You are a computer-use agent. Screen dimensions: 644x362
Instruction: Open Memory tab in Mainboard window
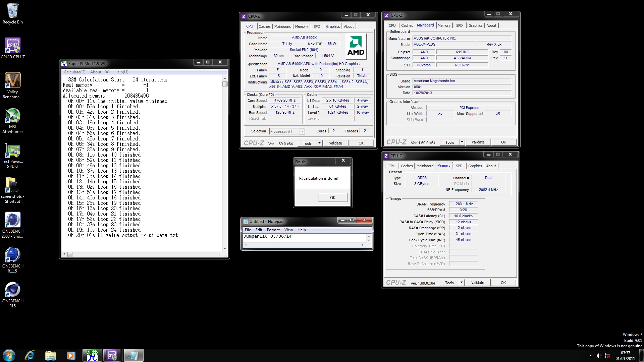(444, 25)
